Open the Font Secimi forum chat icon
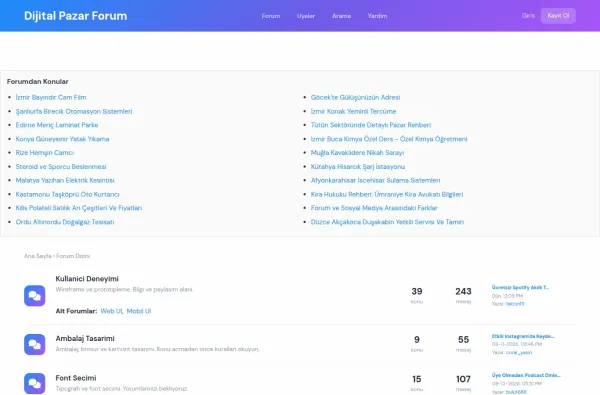600x395 pixels. point(34,384)
